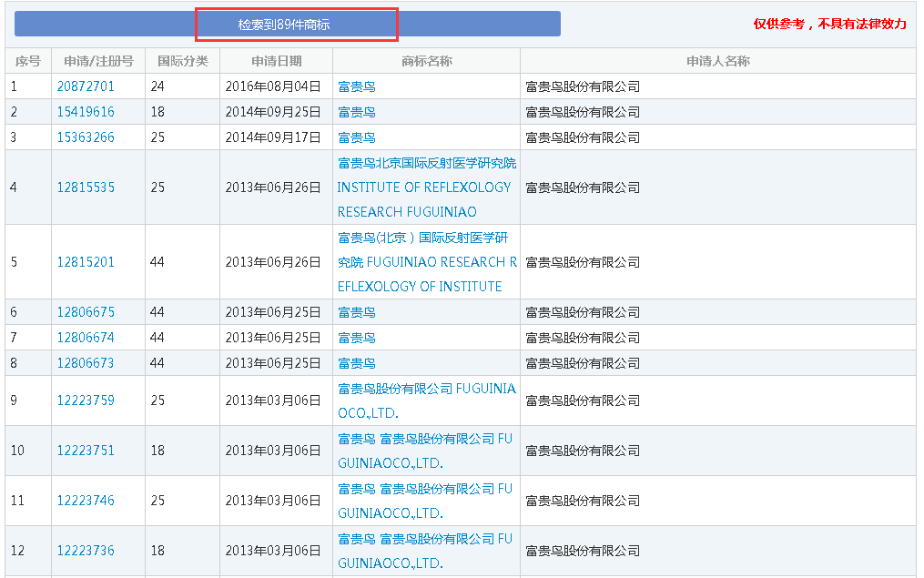The width and height of the screenshot is (924, 578).
Task: Click the red 仅供参考,不具有法律效力 notice
Action: (x=829, y=24)
